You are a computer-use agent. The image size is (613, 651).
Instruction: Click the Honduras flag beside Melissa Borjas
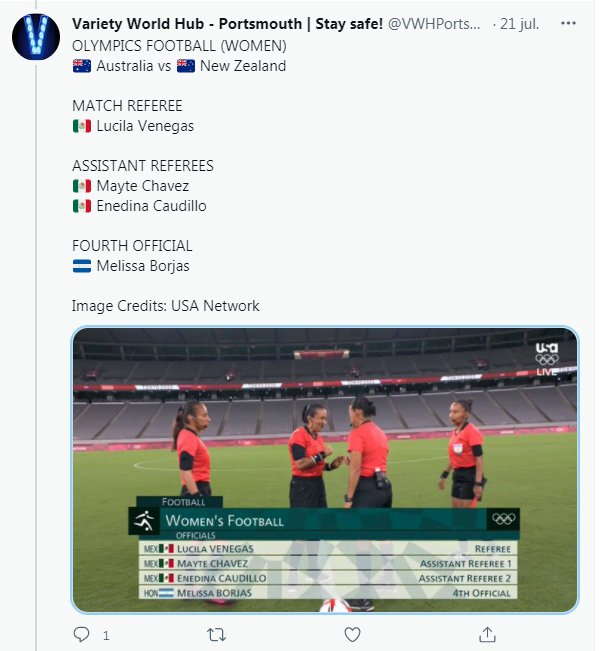tap(82, 266)
